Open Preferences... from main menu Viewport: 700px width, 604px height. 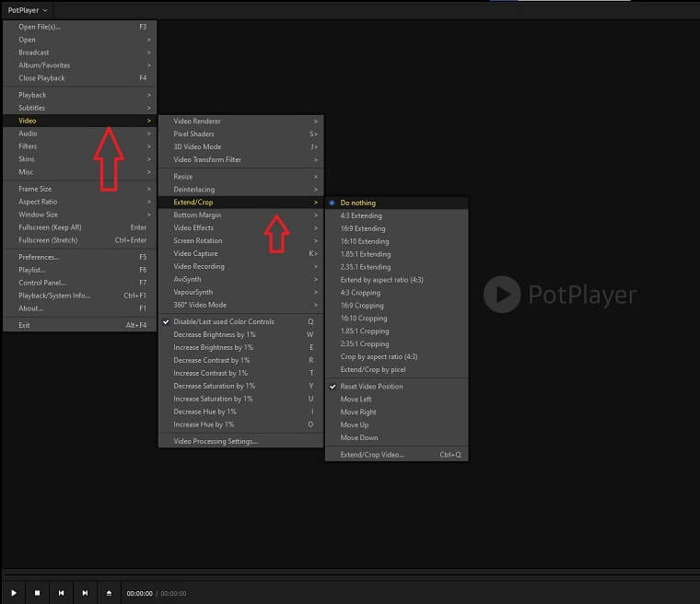(80, 257)
